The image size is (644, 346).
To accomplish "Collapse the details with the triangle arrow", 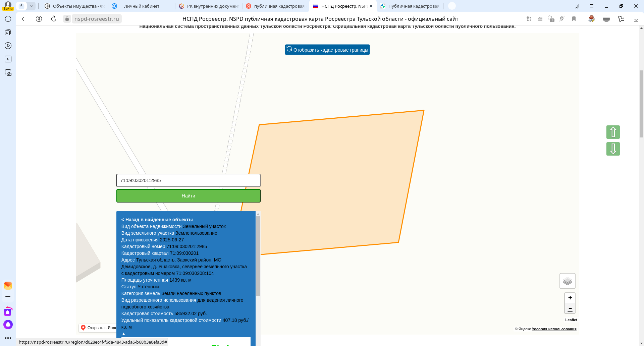I will coord(123,334).
